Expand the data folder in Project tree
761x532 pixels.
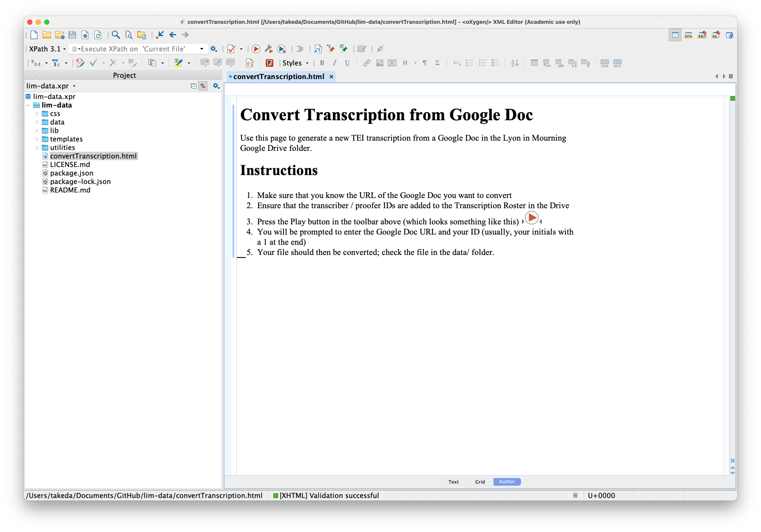[x=37, y=122]
